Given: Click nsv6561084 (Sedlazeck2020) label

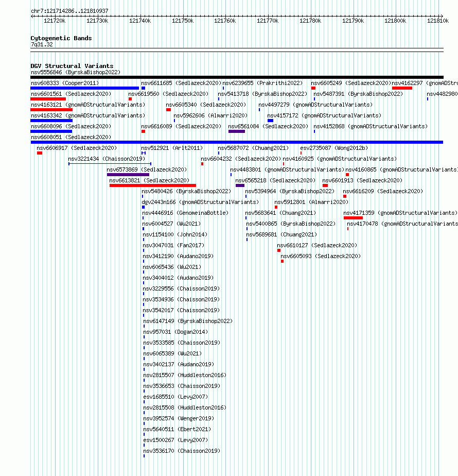Looking at the screenshot, I should (268, 126).
